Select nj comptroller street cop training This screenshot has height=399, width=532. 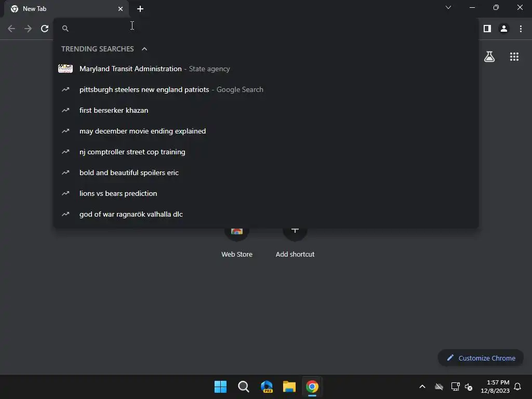(x=266, y=152)
